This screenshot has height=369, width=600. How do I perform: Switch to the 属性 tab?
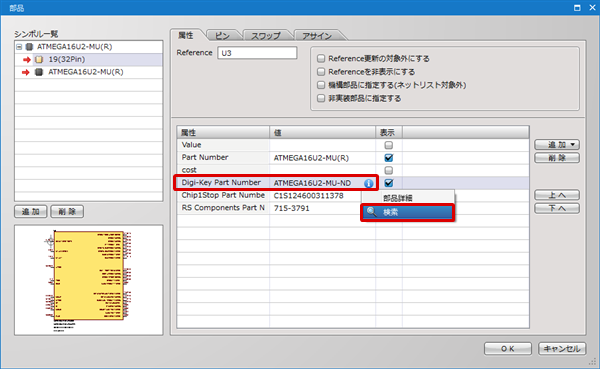(x=186, y=35)
